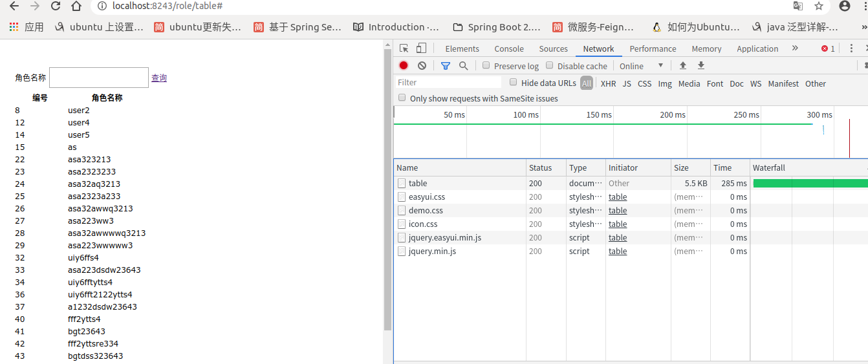868x364 pixels.
Task: Toggle the network filter funnel icon
Action: click(x=446, y=65)
